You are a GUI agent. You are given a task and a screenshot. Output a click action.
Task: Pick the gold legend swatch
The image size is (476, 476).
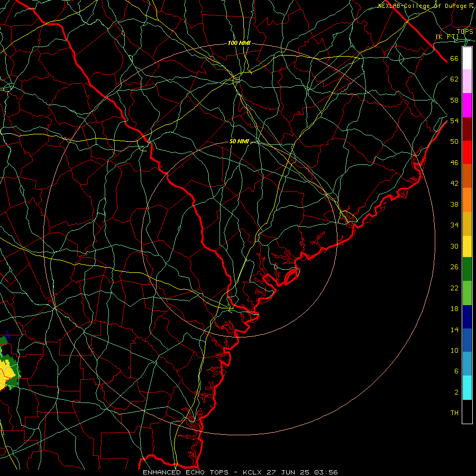tap(467, 224)
